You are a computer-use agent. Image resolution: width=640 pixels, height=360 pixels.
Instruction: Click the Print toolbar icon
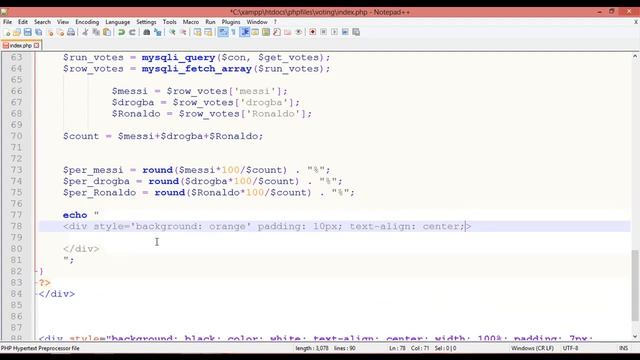pyautogui.click(x=71, y=32)
